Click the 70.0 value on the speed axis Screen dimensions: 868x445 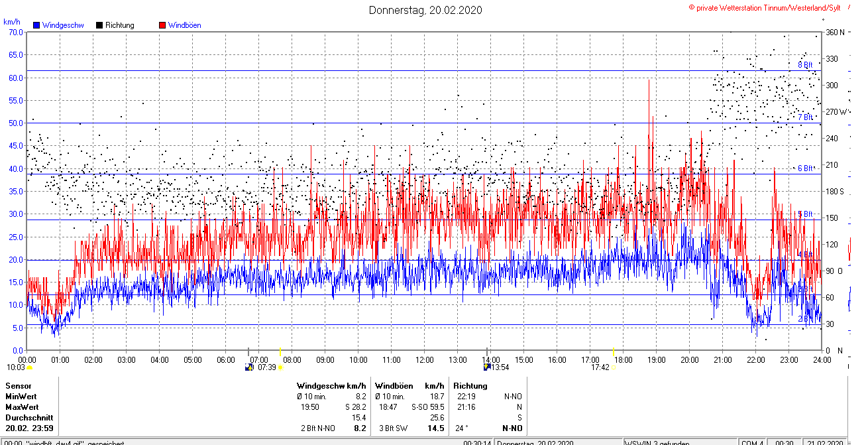pyautogui.click(x=15, y=32)
